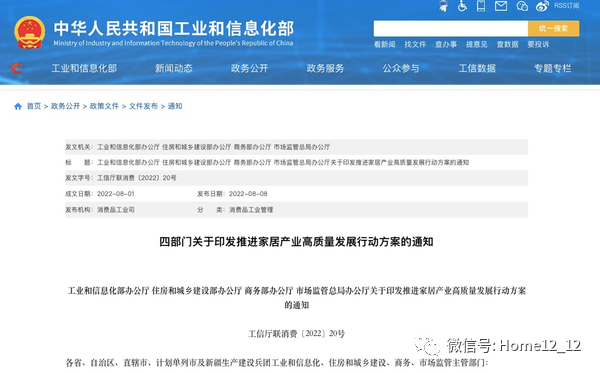Click the home icon in breadcrumb
Screen dimensions: 600x373
pos(18,106)
